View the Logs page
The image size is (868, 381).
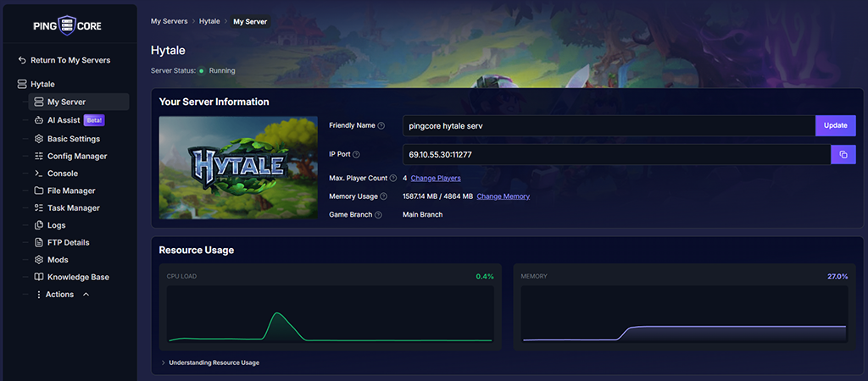[x=57, y=225]
